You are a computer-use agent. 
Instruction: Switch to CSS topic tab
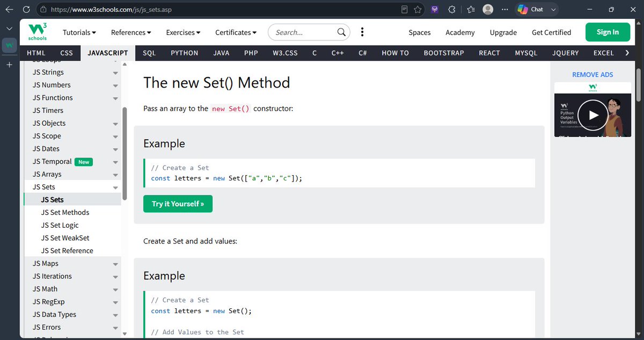[67, 53]
